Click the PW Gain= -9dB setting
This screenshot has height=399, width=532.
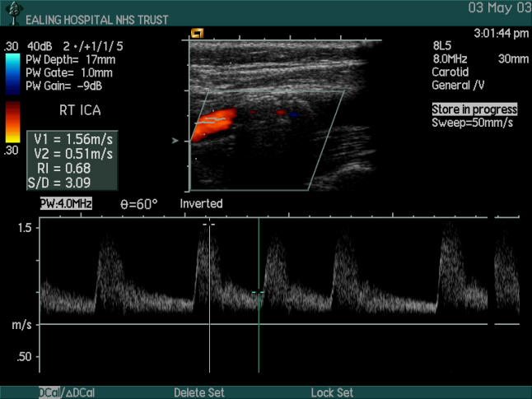pyautogui.click(x=64, y=86)
